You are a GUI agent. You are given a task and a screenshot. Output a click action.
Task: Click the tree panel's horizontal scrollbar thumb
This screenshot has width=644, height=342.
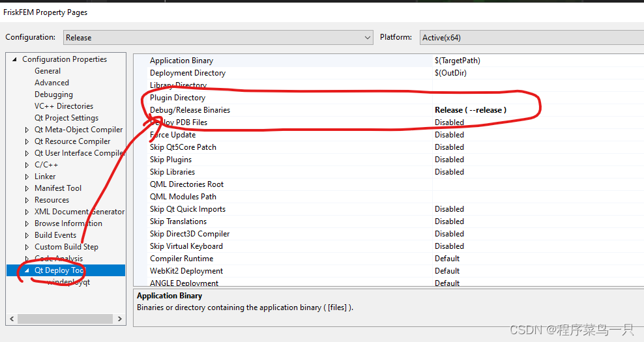65,319
